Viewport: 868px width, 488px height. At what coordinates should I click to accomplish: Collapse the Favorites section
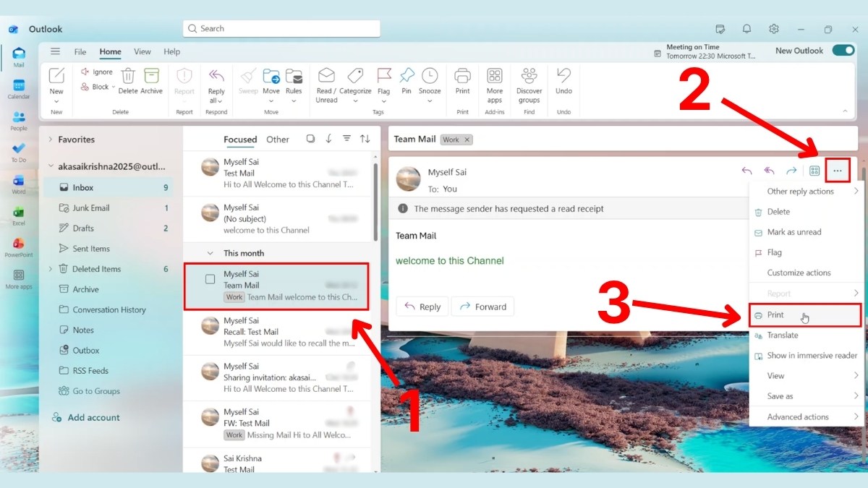(50, 140)
